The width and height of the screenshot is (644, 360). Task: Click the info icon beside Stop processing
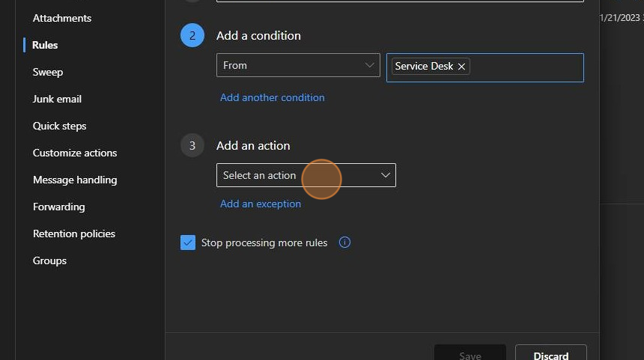(x=344, y=242)
